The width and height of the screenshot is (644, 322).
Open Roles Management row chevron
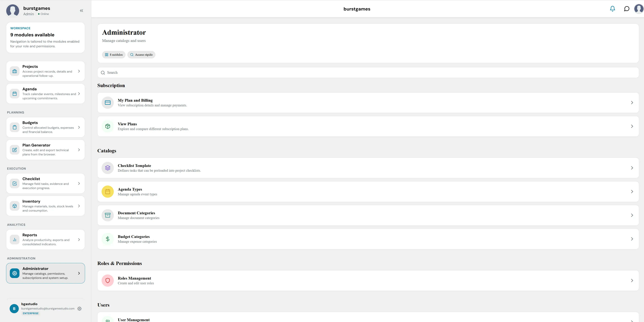click(x=632, y=280)
